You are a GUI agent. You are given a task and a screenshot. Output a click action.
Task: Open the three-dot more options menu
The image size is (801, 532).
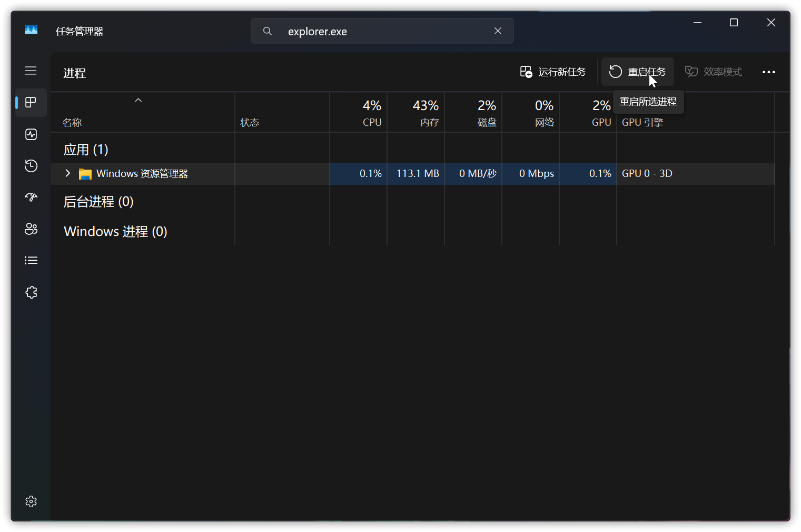[768, 72]
